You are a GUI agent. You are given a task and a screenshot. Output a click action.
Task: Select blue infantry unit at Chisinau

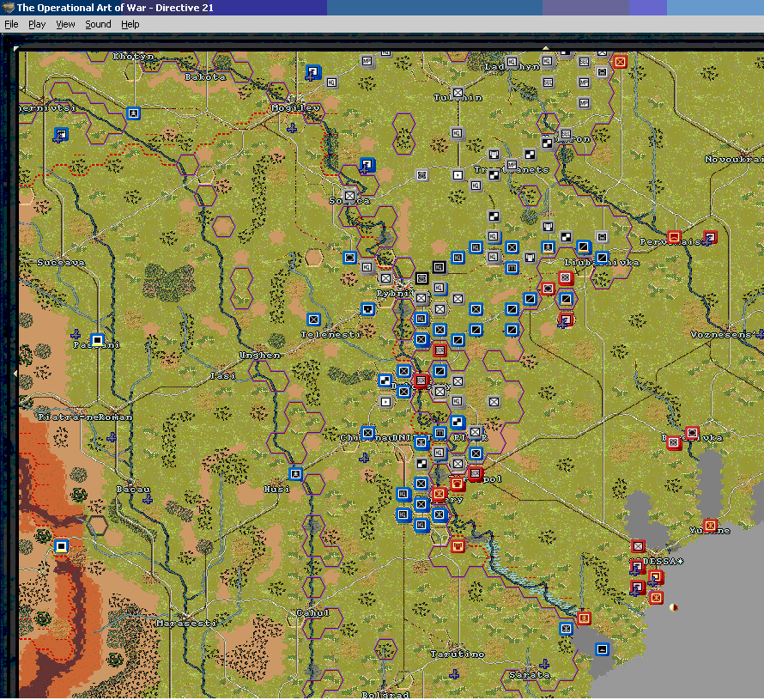(x=367, y=432)
